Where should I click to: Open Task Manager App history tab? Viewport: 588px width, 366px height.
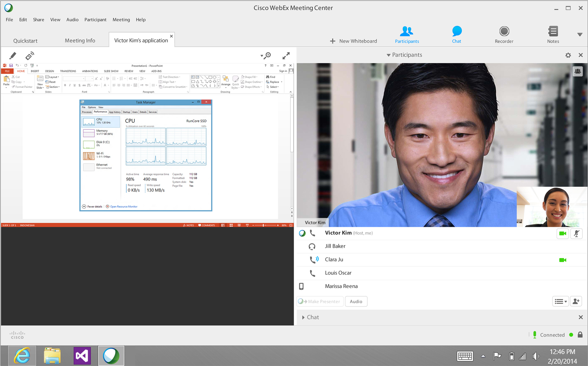(x=115, y=112)
